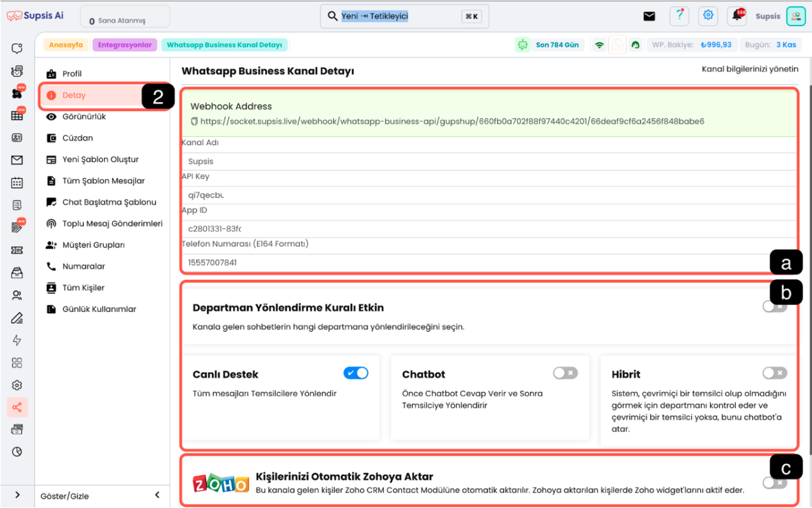The width and height of the screenshot is (812, 508).
Task: Open Son 784 Gün date range selector
Action: 557,45
